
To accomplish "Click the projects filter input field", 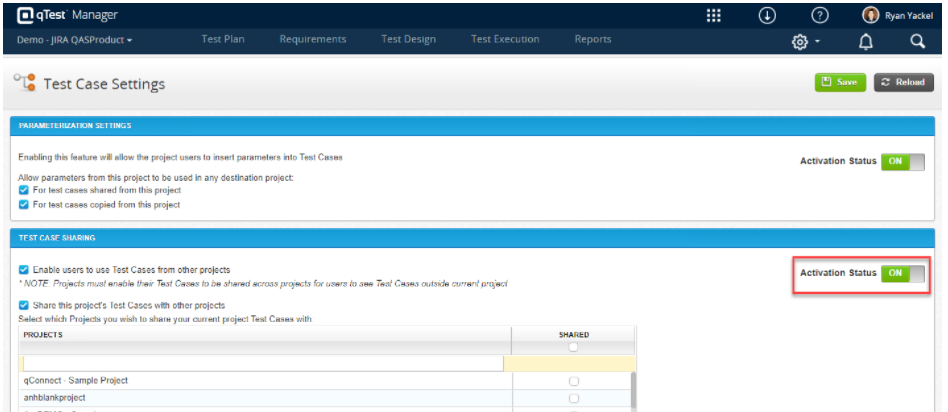I will pyautogui.click(x=263, y=364).
